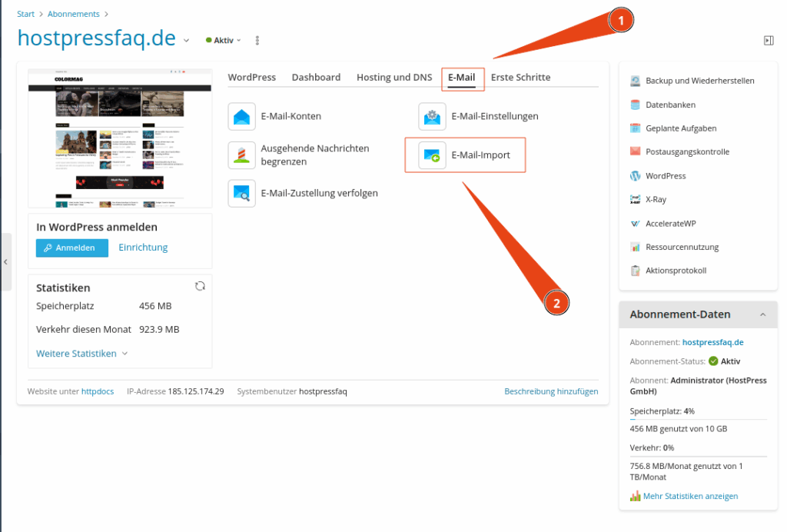787x532 pixels.
Task: Click the Speicherplatz 4% usage bar
Action: coord(698,418)
